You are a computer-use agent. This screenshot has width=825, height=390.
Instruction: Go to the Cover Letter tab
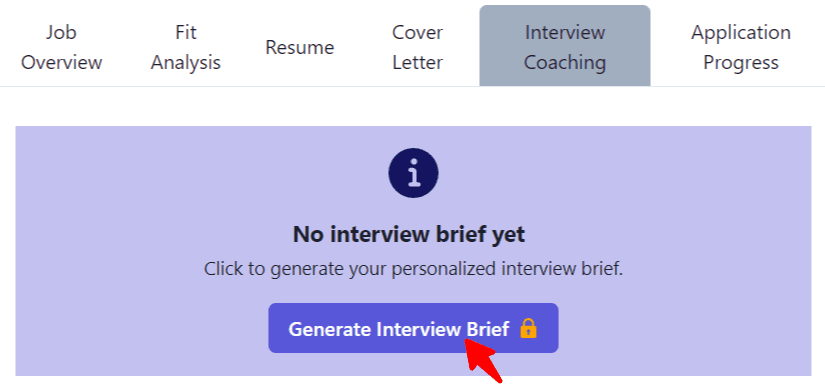418,47
